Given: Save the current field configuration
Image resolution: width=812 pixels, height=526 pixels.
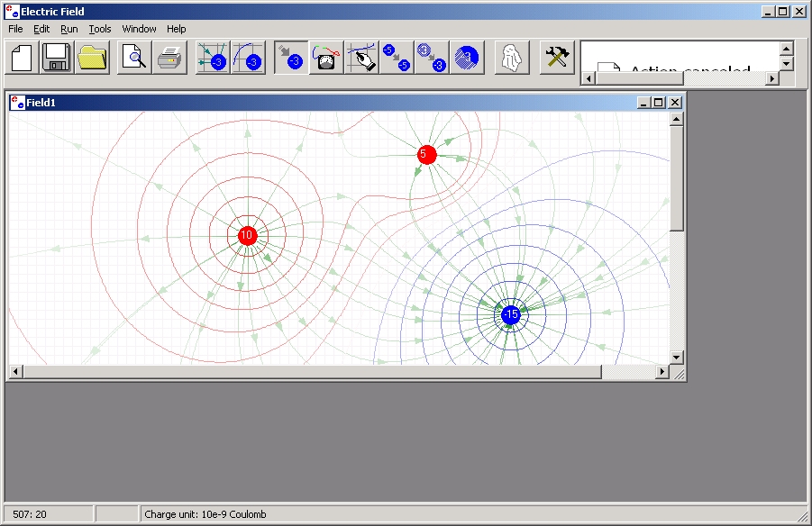Looking at the screenshot, I should click(x=56, y=57).
